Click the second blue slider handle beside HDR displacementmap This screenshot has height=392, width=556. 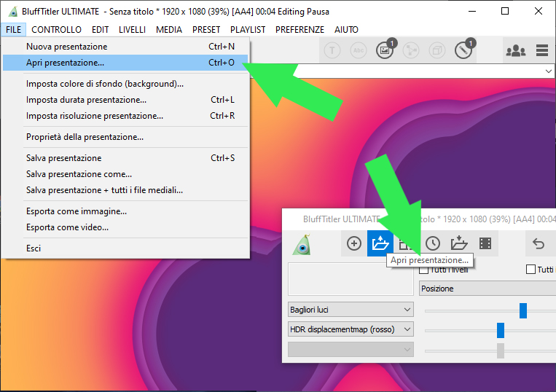(x=501, y=330)
